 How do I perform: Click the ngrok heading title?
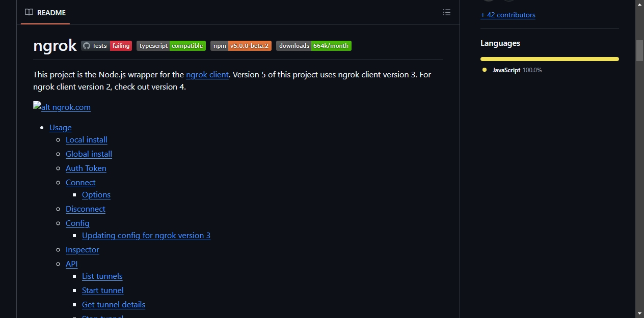click(x=55, y=46)
